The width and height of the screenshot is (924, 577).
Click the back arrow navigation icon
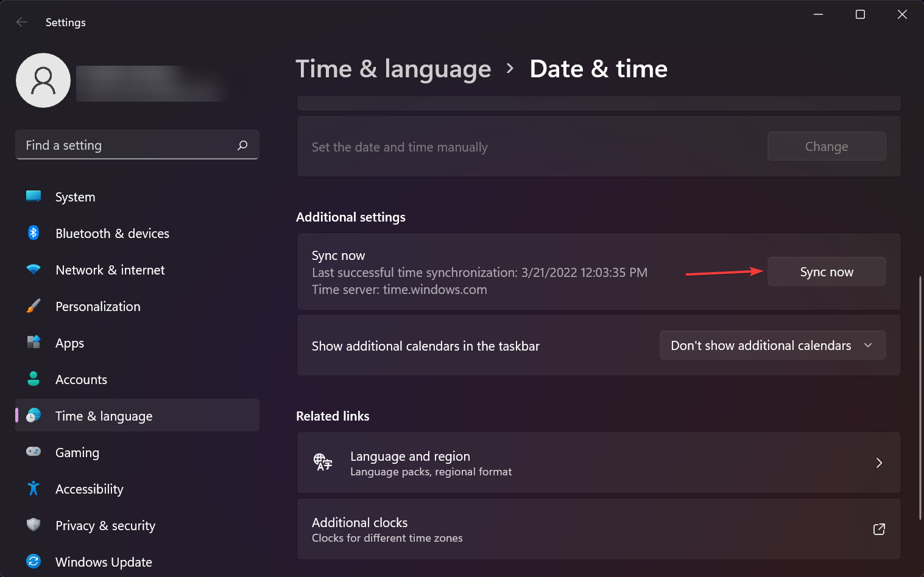coord(22,22)
